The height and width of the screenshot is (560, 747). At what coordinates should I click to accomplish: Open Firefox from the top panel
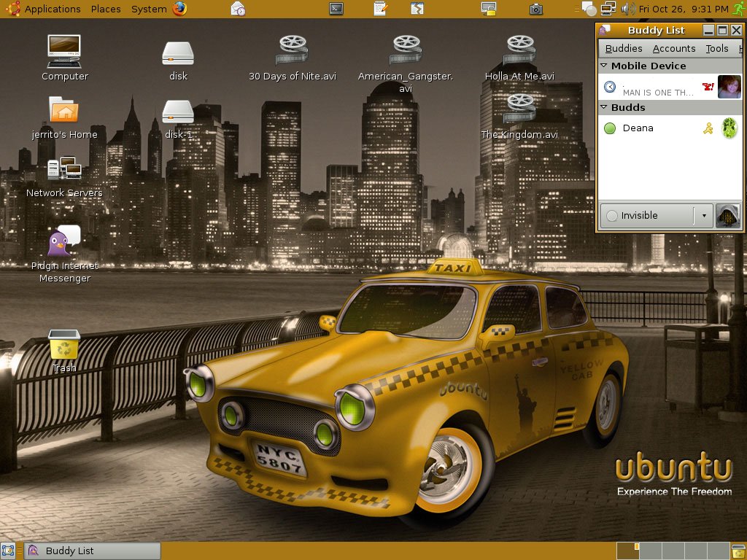(x=179, y=9)
